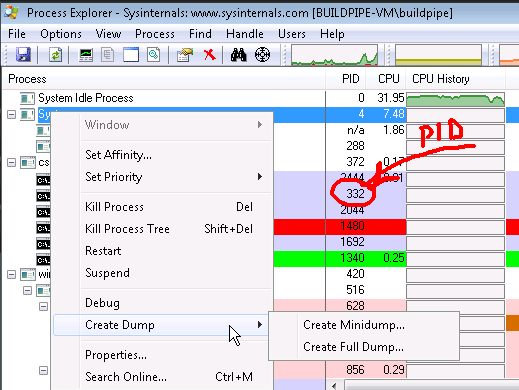Sort by the Process column header
This screenshot has width=519, height=390.
pyautogui.click(x=163, y=79)
